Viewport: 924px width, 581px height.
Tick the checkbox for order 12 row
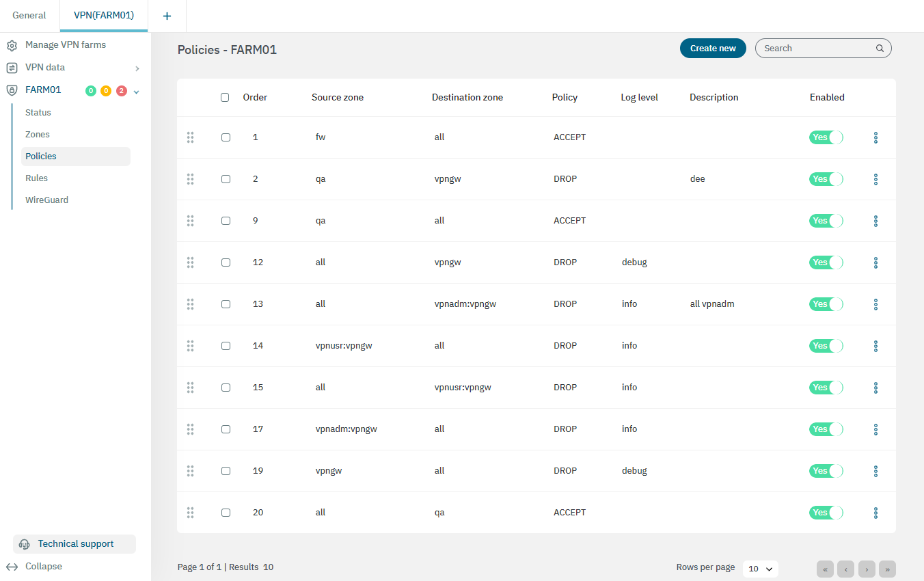226,262
